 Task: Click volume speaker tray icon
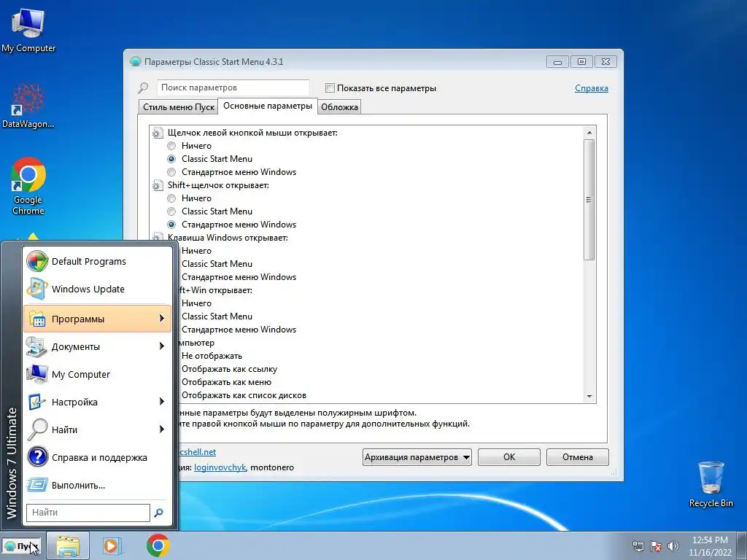[x=673, y=546]
